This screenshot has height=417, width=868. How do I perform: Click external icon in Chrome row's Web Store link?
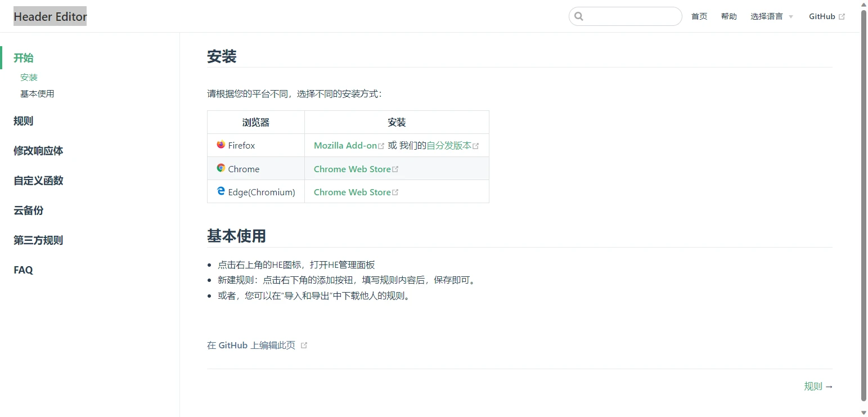pos(395,169)
